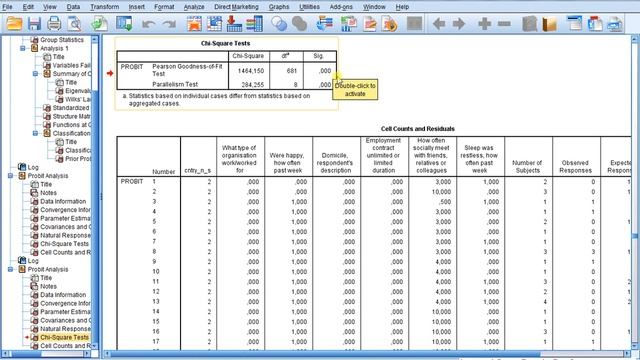
Task: Select the Analysis 1 outline item
Action: [54, 48]
